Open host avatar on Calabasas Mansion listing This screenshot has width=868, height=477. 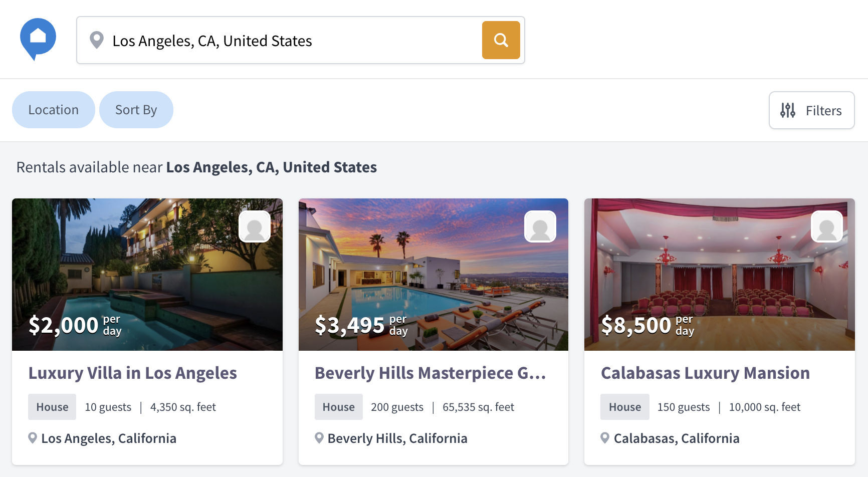[826, 226]
